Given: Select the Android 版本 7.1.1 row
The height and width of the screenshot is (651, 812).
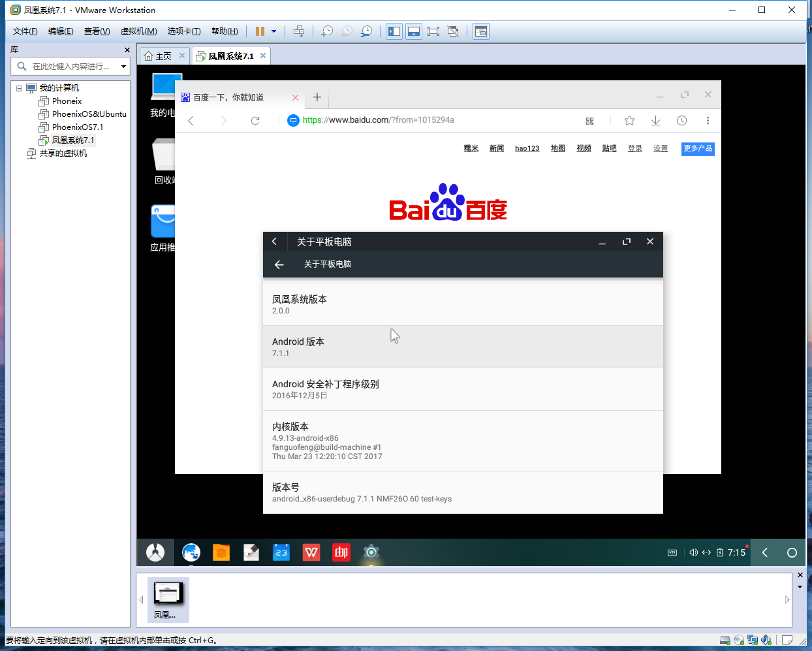Looking at the screenshot, I should 463,347.
